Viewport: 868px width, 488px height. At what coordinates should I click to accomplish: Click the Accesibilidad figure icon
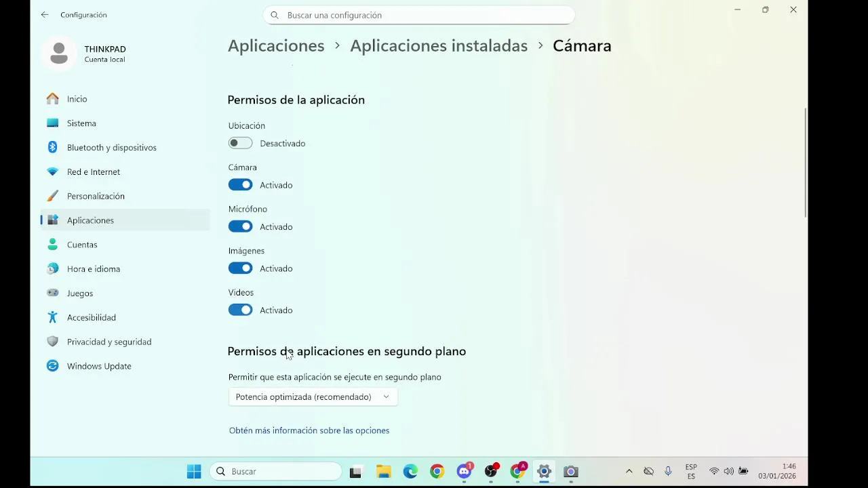(52, 317)
